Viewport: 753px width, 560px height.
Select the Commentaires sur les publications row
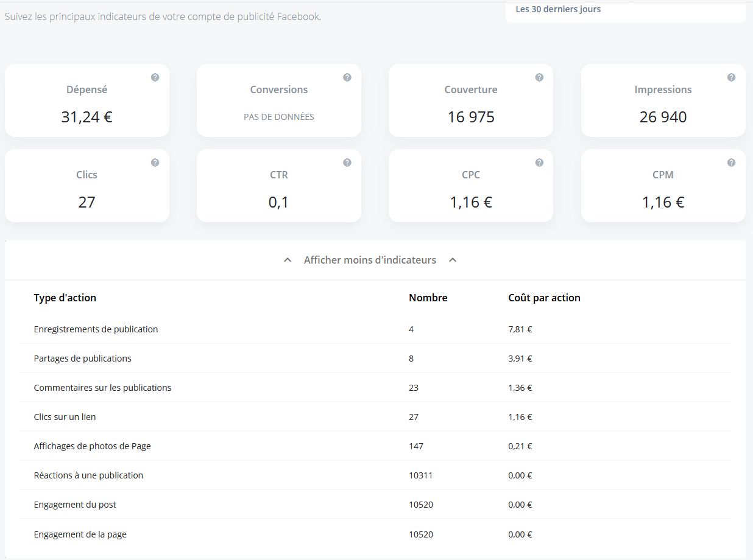pos(375,388)
